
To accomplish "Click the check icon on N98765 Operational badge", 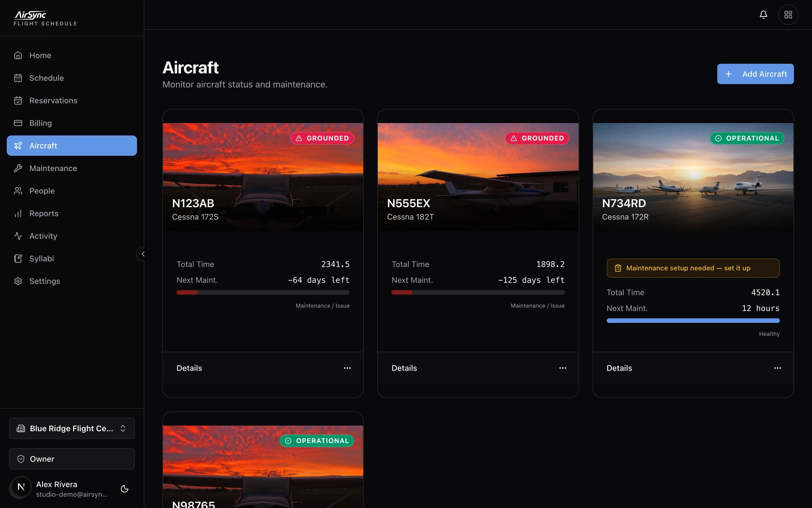I will [288, 441].
